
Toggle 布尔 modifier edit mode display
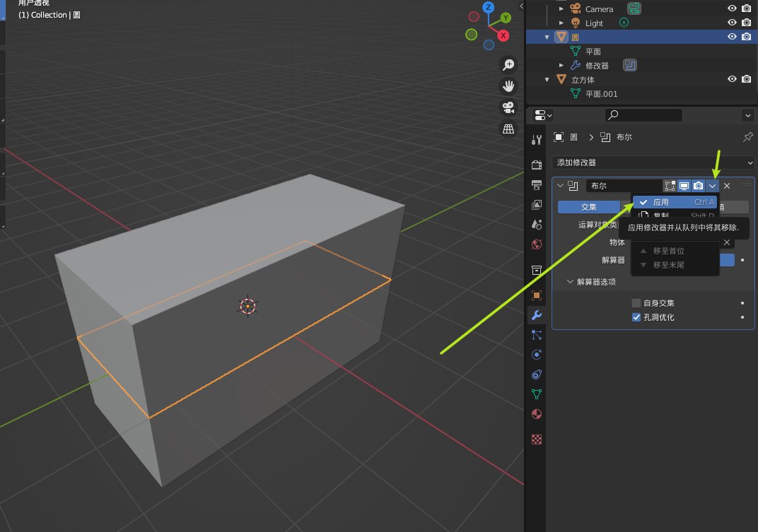670,186
